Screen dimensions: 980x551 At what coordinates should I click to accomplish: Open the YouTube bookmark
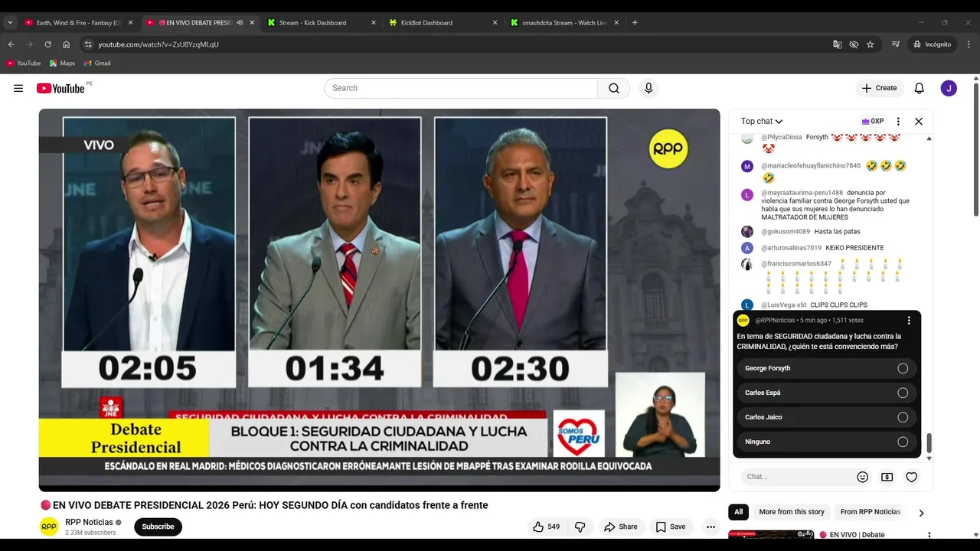pos(23,64)
